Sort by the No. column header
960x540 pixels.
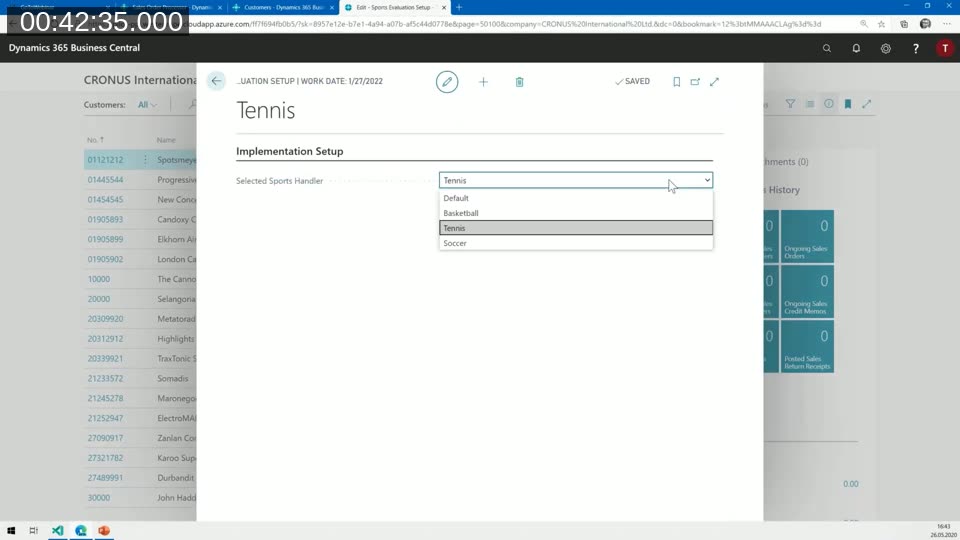[95, 140]
